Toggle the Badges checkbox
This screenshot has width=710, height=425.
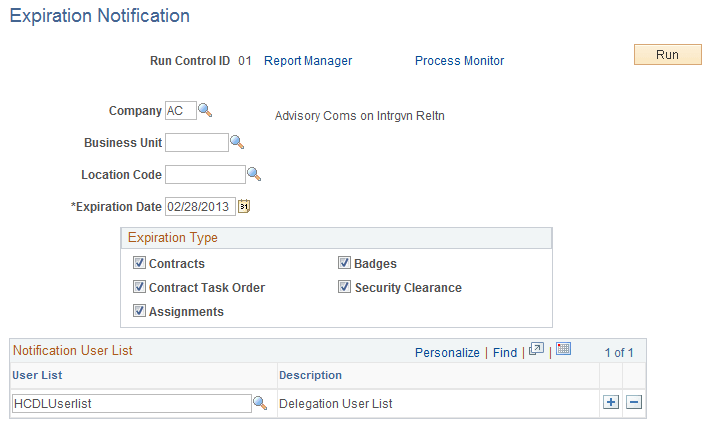click(x=345, y=264)
